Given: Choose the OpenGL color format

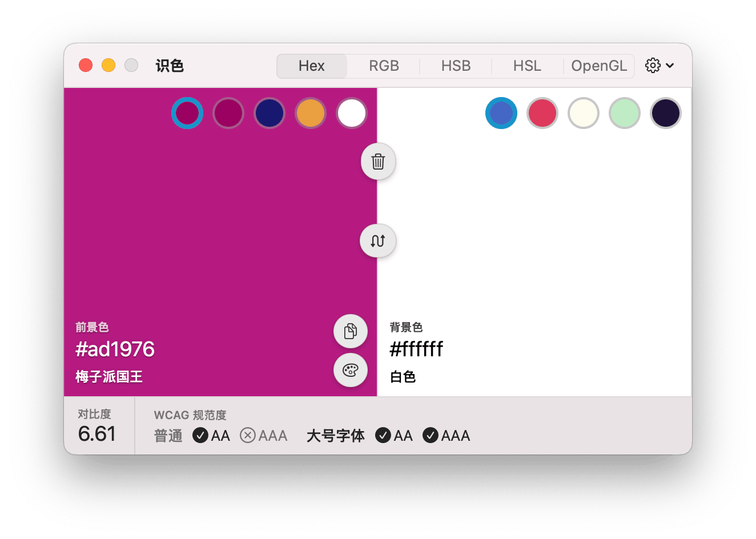Looking at the screenshot, I should point(599,66).
